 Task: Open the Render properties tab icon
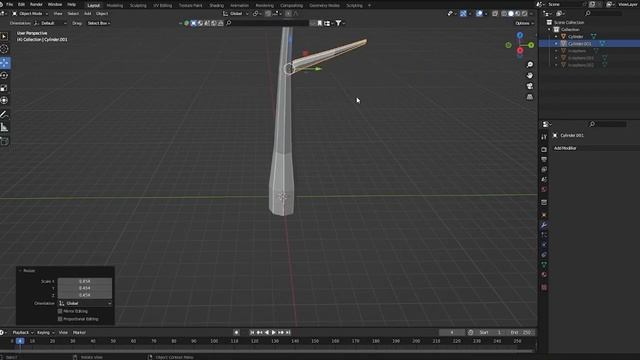coord(544,150)
